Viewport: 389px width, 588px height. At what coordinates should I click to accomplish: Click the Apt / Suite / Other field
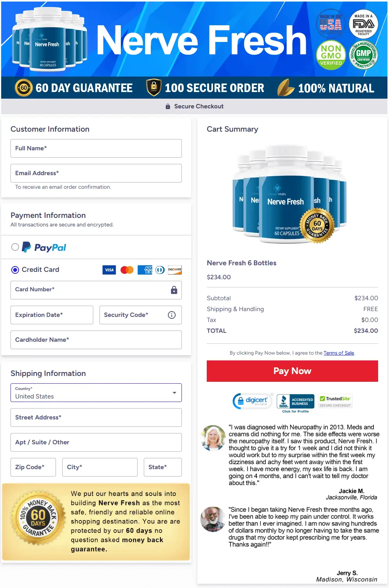coord(96,442)
